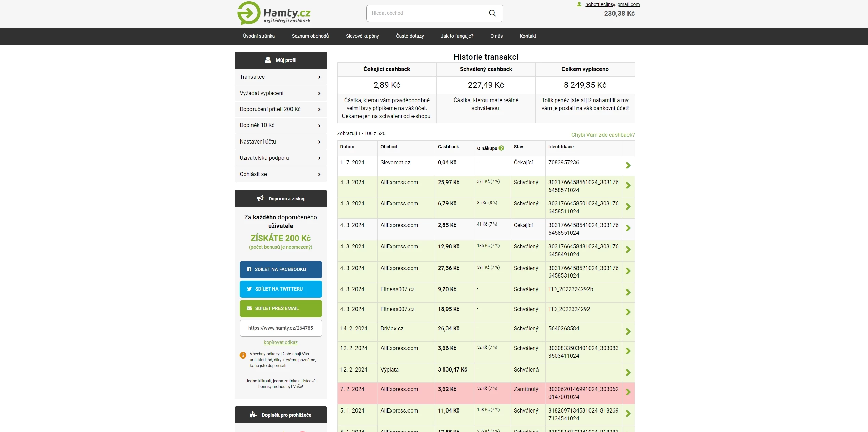This screenshot has width=868, height=432.
Task: Open Kontakt menu item
Action: pyautogui.click(x=528, y=36)
